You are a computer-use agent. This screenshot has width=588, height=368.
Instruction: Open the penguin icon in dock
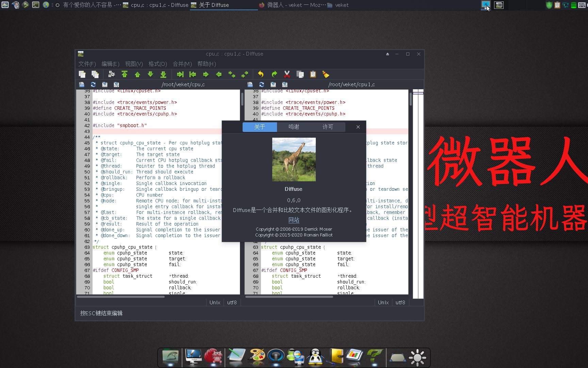(x=316, y=357)
